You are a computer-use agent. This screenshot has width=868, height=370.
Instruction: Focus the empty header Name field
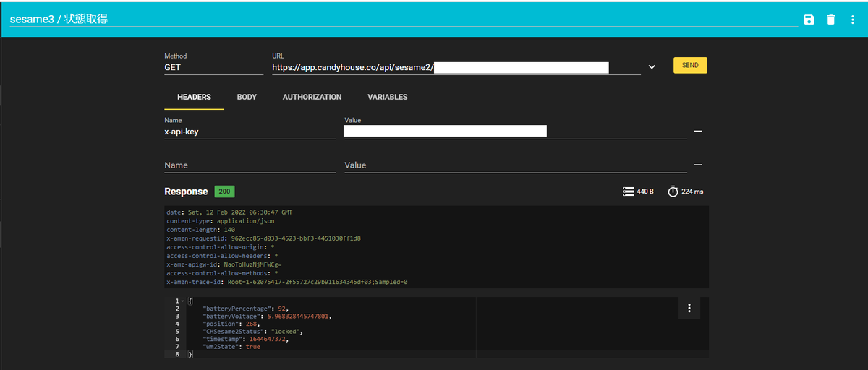(x=250, y=165)
